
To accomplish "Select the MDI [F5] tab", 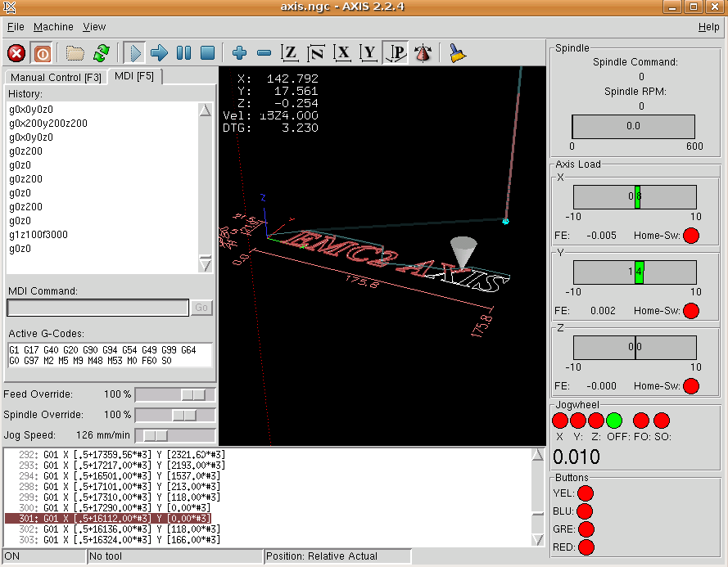I will point(134,76).
